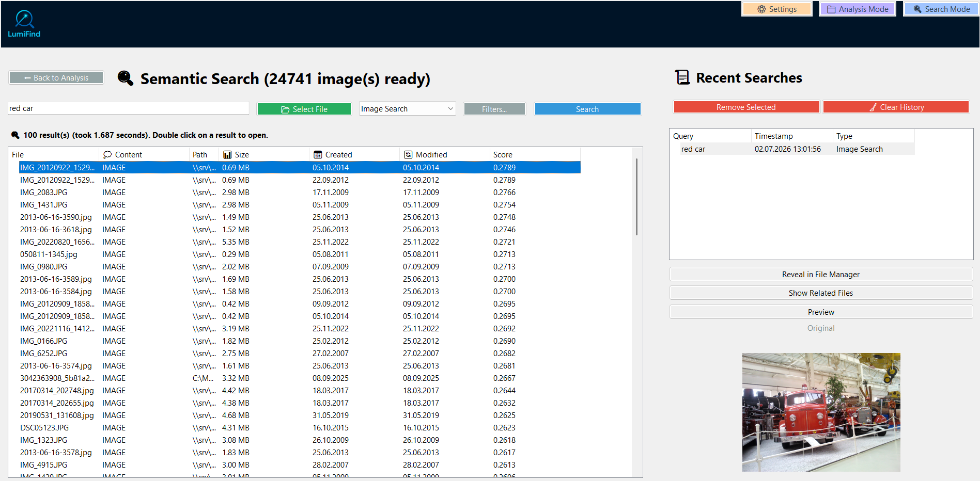Show Related Files
Screen dimensions: 980x481
click(821, 293)
